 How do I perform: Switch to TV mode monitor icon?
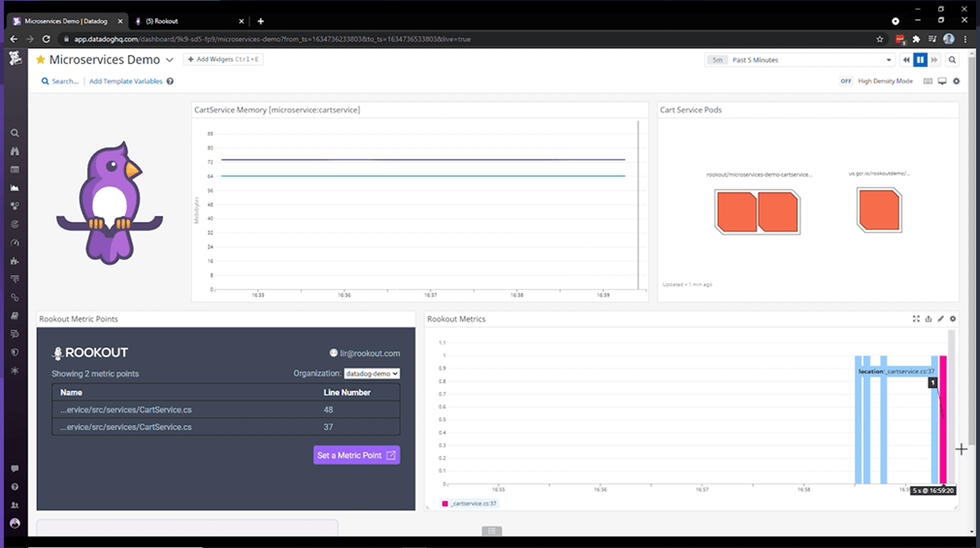point(942,81)
